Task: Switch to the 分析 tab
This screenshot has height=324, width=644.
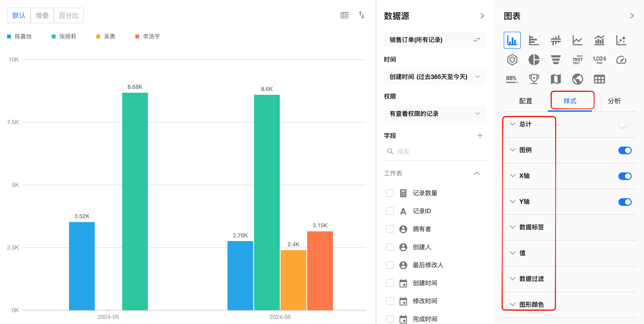Action: (x=614, y=101)
